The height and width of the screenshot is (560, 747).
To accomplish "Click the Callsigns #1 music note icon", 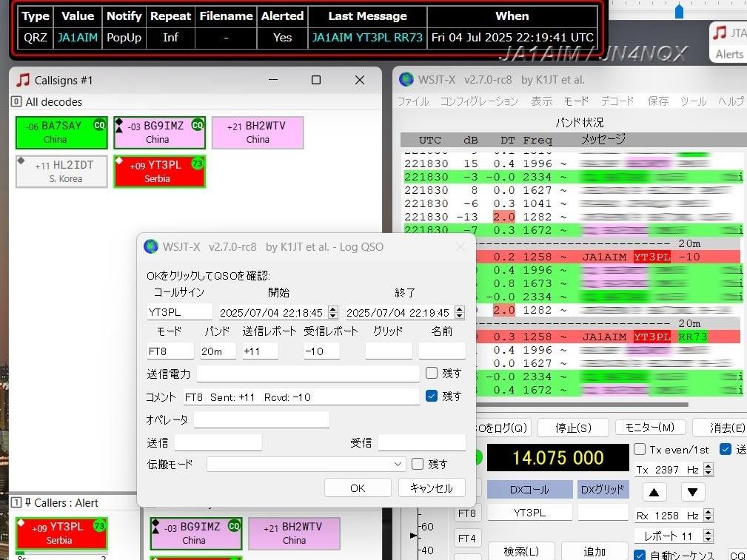I will tap(23, 80).
